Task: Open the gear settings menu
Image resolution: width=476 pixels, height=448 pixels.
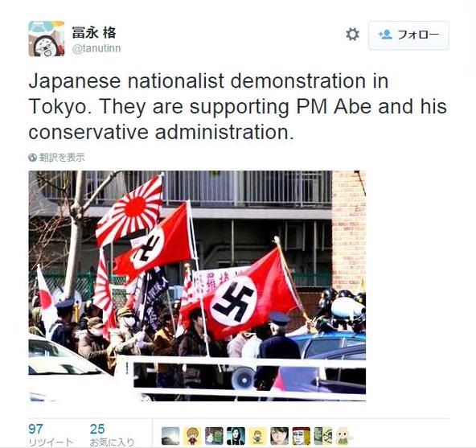Action: pos(352,35)
